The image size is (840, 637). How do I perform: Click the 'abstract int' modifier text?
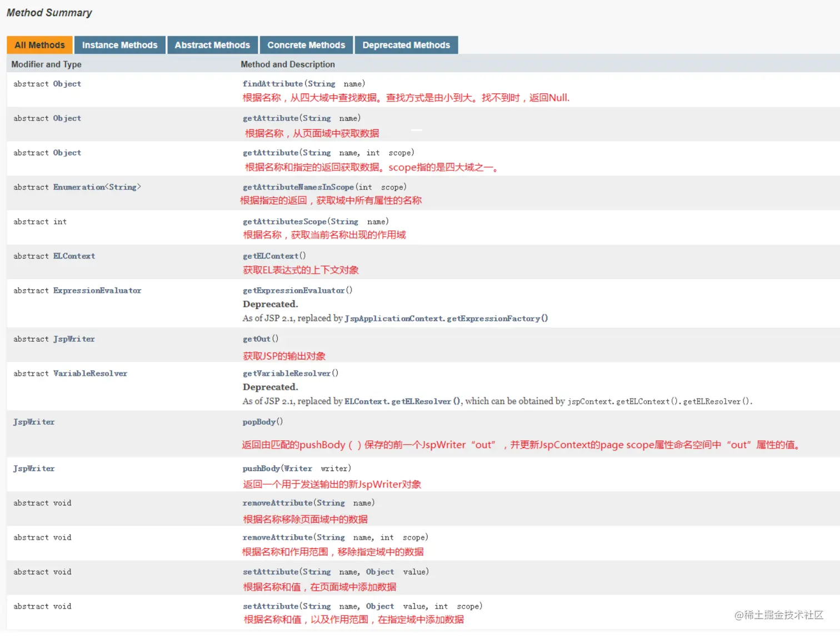[x=40, y=222]
